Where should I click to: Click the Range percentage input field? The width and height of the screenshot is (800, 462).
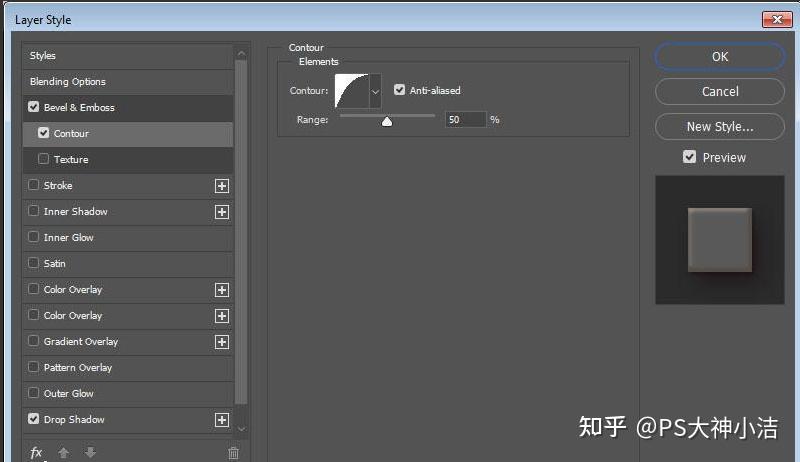tap(465, 119)
